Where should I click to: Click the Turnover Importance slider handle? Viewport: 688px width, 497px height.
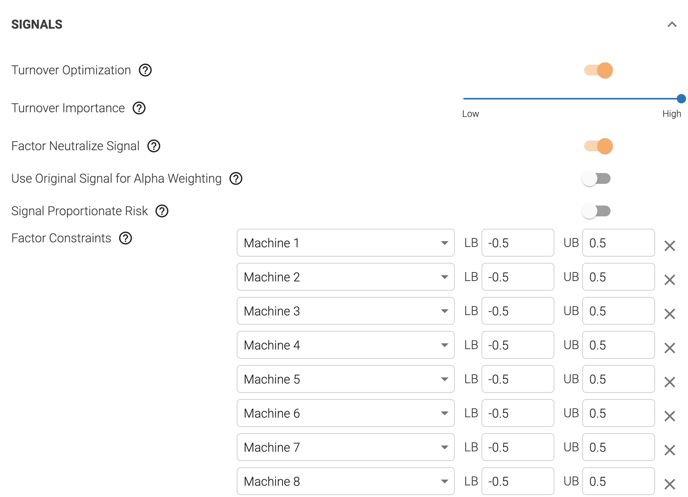click(681, 99)
